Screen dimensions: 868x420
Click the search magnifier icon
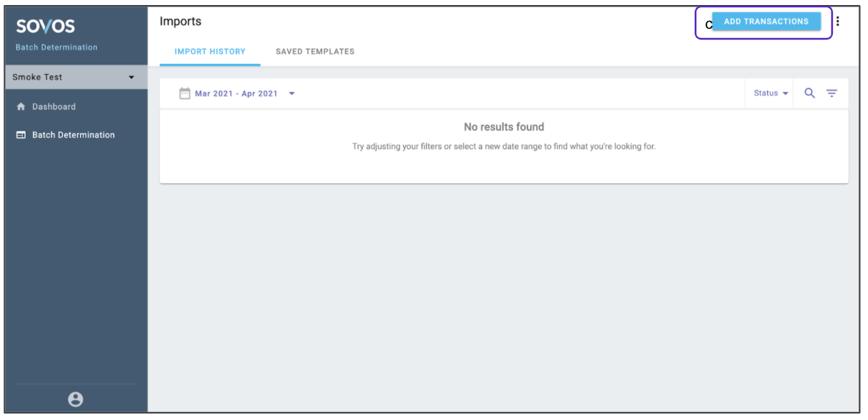[x=810, y=93]
